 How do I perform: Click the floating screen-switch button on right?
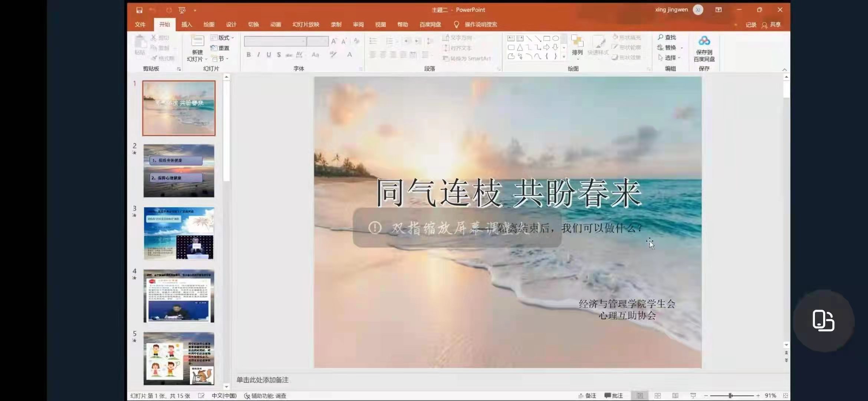pos(823,320)
